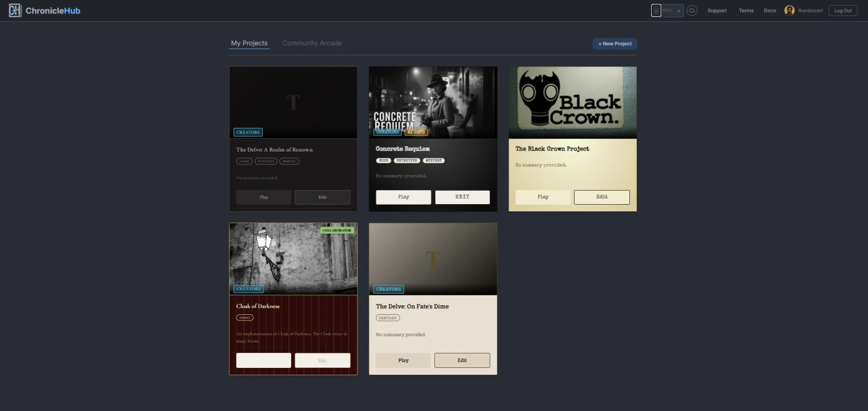Click the AI INFO badge on Concrete Requiem
The width and height of the screenshot is (868, 411).
416,133
